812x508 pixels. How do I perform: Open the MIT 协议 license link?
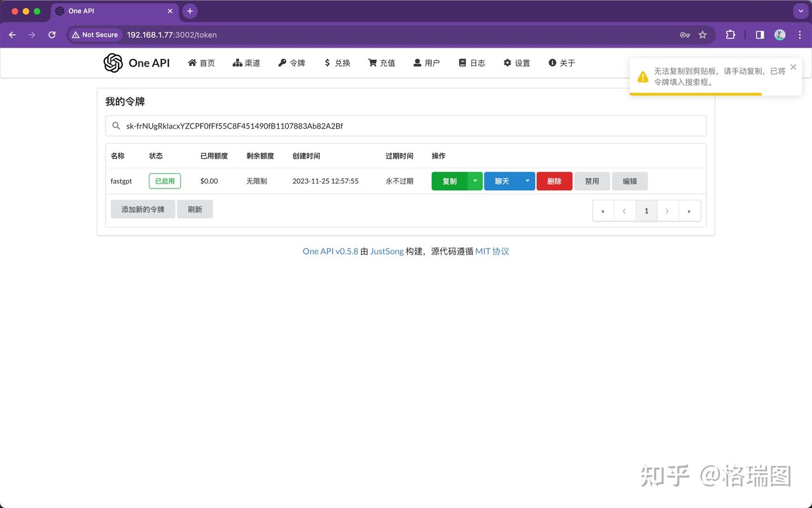coord(492,251)
